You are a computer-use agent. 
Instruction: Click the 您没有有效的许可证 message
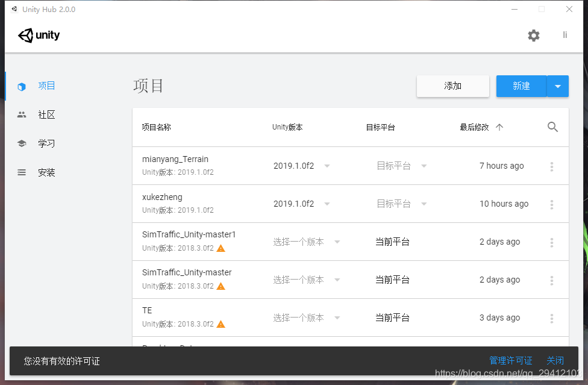coord(62,361)
